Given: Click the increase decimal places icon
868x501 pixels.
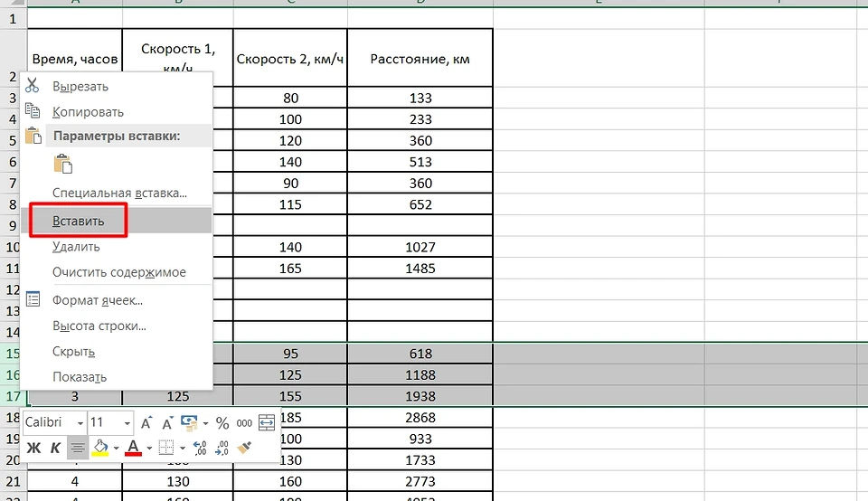Looking at the screenshot, I should click(x=200, y=447).
